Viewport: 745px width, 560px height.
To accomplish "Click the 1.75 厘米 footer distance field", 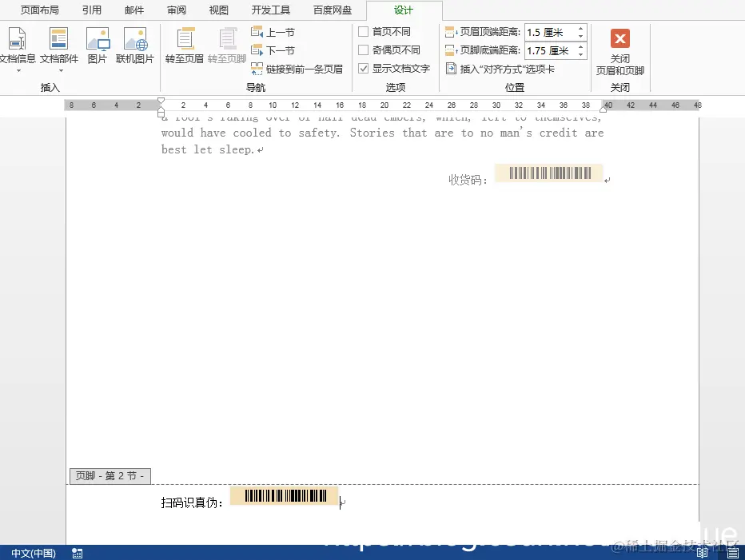I will point(551,51).
